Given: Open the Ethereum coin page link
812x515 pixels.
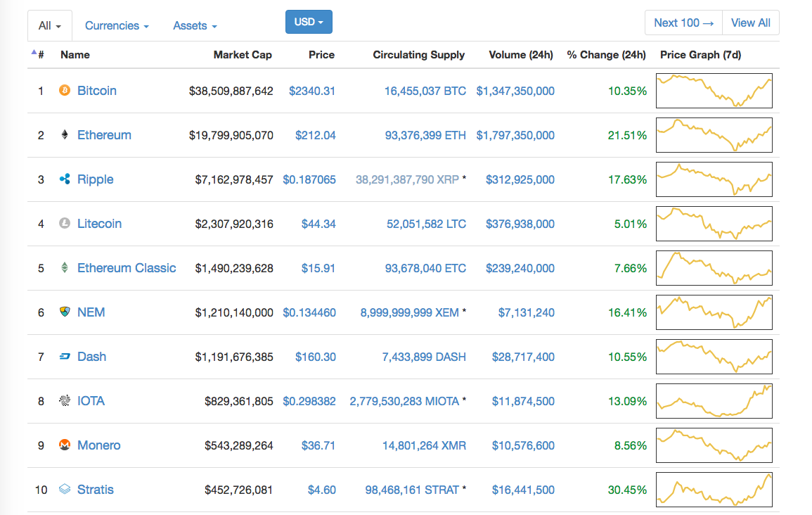Looking at the screenshot, I should tap(104, 134).
